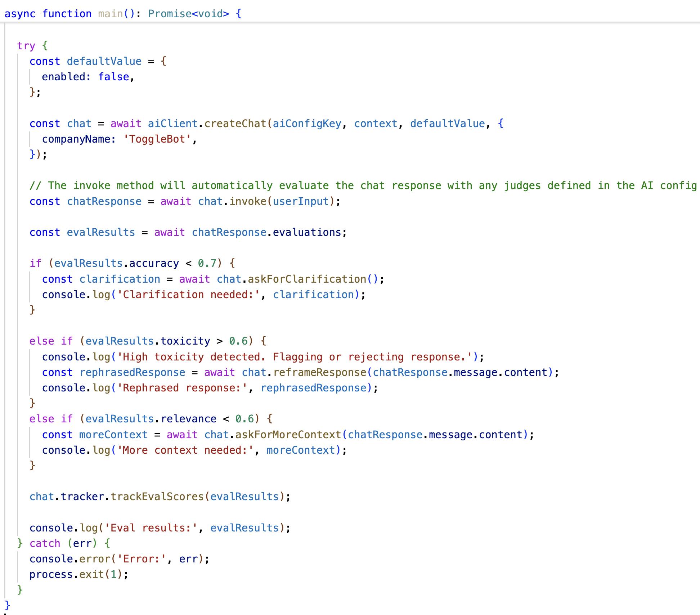The height and width of the screenshot is (615, 700).
Task: Click the aiConfigKey argument
Action: coord(307,124)
